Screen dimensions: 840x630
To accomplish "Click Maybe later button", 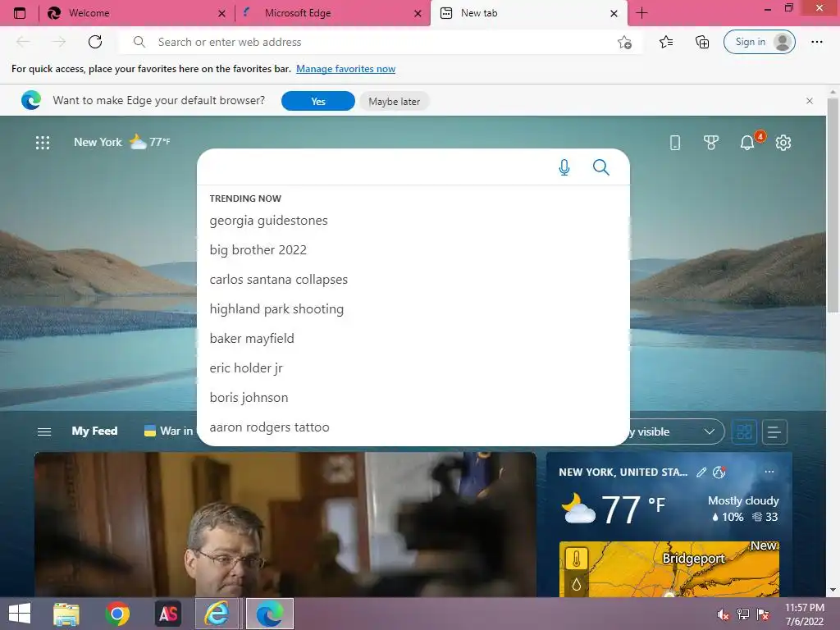I will 395,101.
